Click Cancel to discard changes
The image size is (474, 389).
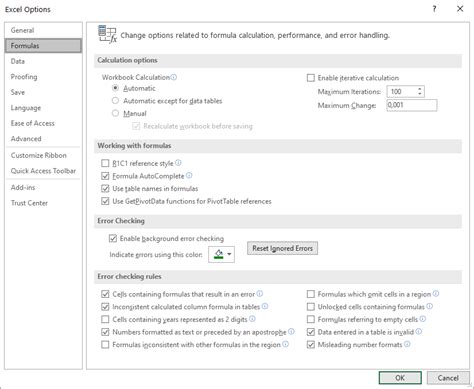[448, 378]
